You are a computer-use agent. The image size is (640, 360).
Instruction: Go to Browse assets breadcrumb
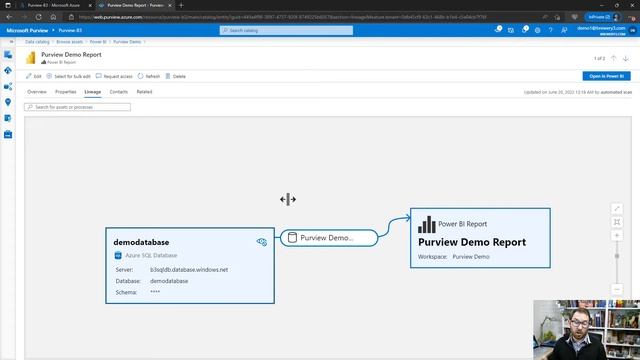(x=69, y=42)
